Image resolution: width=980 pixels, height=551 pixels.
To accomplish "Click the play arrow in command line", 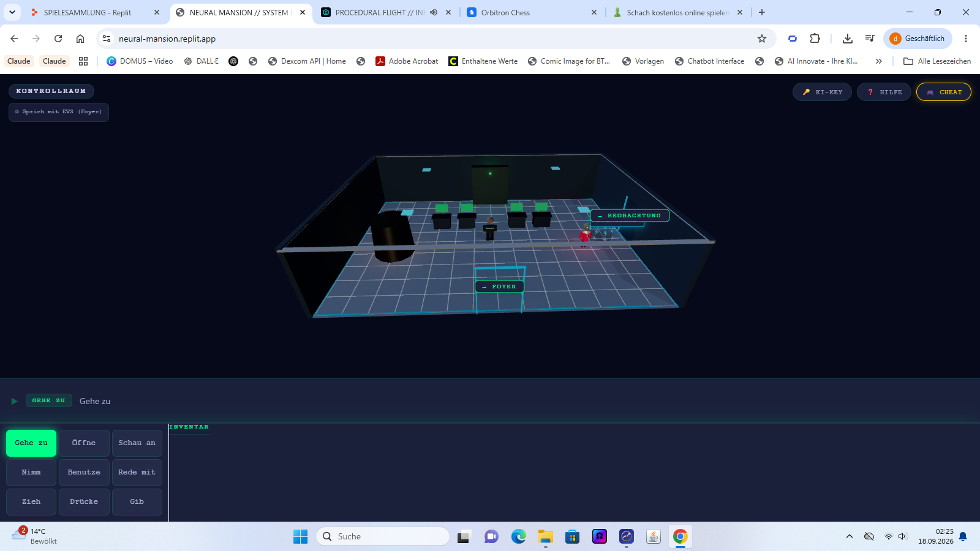I will 14,401.
